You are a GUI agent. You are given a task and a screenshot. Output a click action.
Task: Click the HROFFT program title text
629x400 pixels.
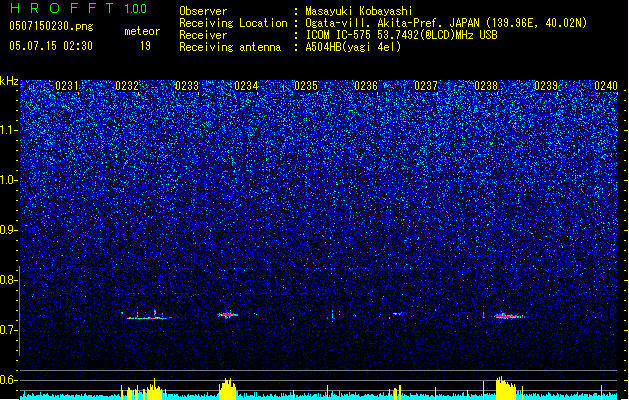62,8
